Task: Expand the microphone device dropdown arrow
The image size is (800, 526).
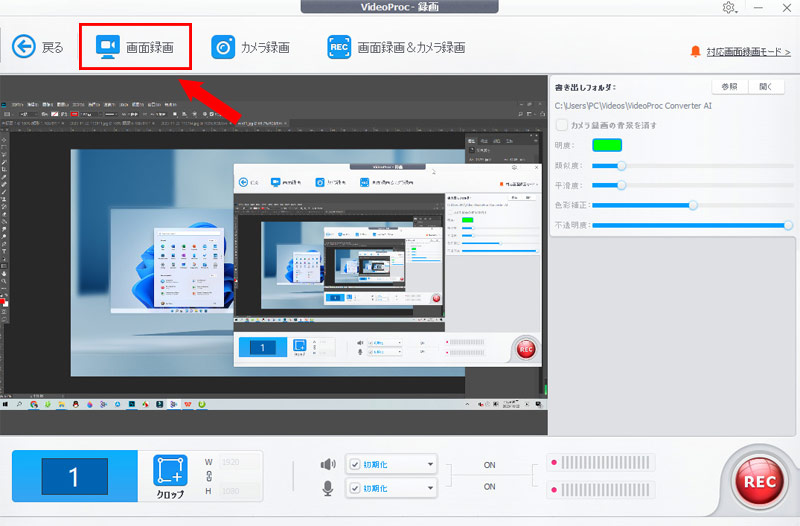Action: pos(430,488)
